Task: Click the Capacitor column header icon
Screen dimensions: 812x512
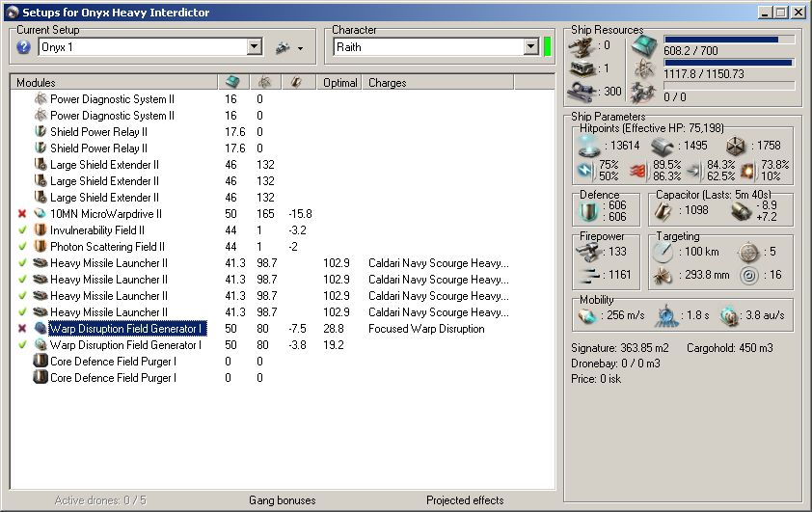Action: coord(297,83)
